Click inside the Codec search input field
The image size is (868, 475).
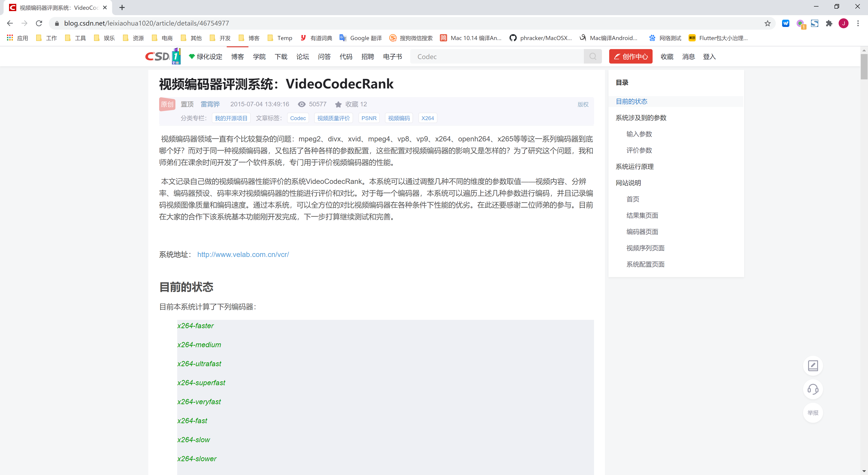(488, 56)
